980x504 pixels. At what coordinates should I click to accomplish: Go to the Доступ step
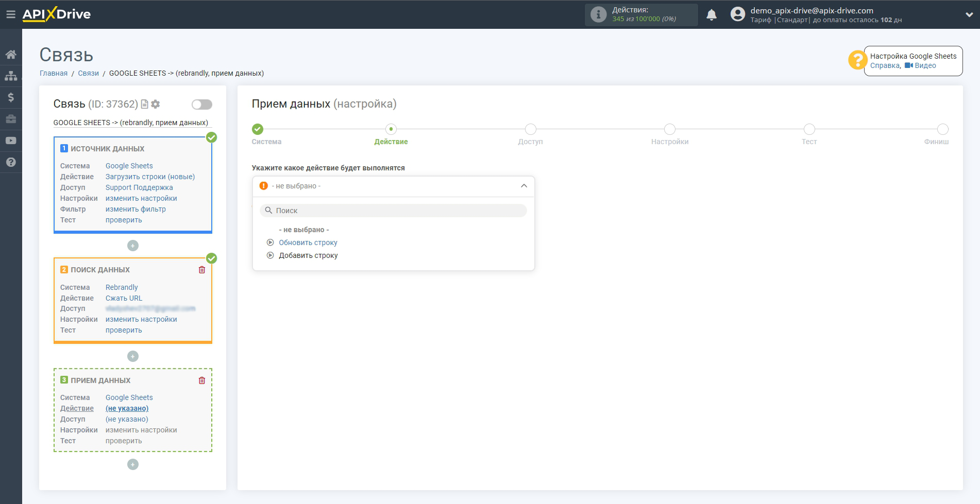tap(531, 129)
